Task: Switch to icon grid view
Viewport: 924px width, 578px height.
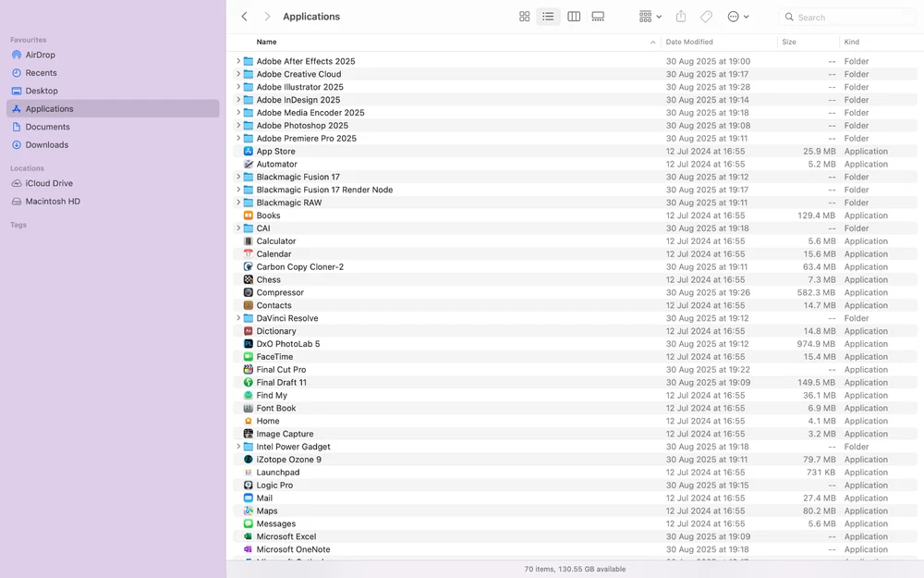Action: click(x=524, y=17)
